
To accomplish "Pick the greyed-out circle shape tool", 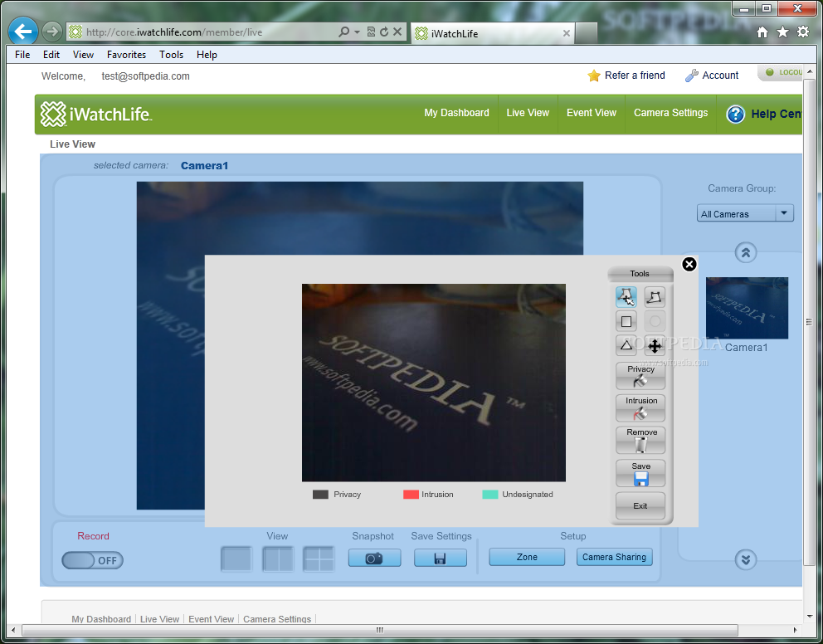I will tap(655, 321).
